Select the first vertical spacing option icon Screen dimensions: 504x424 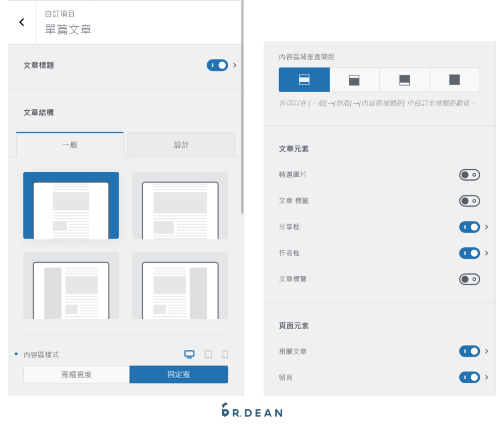(x=304, y=80)
